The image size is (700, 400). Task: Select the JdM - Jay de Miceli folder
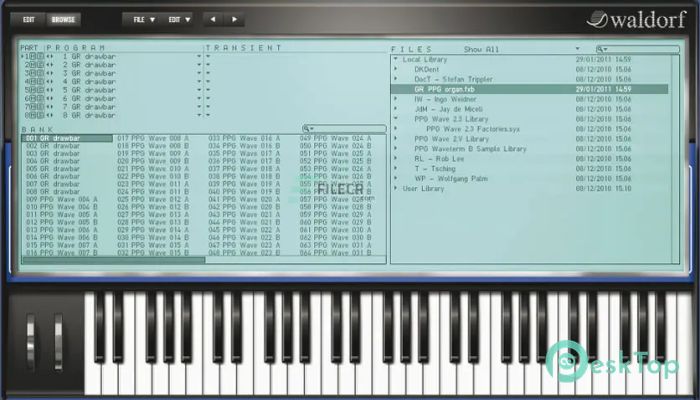pos(448,109)
